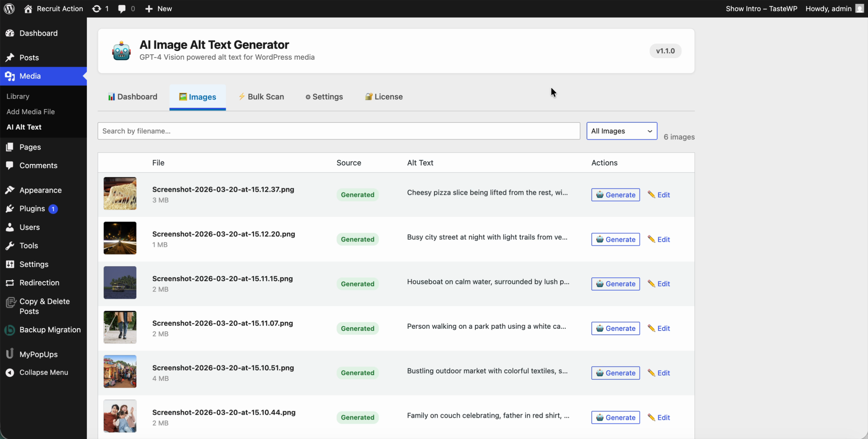The height and width of the screenshot is (439, 868).
Task: Open Plugins from the sidebar
Action: click(32, 209)
